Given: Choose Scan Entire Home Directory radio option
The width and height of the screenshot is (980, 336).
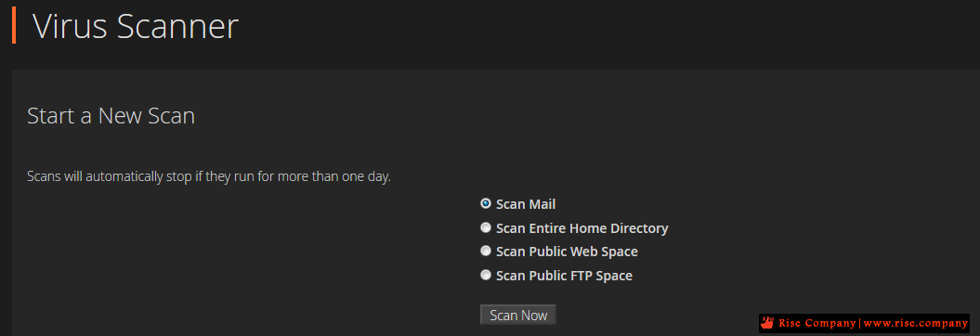Looking at the screenshot, I should point(486,227).
